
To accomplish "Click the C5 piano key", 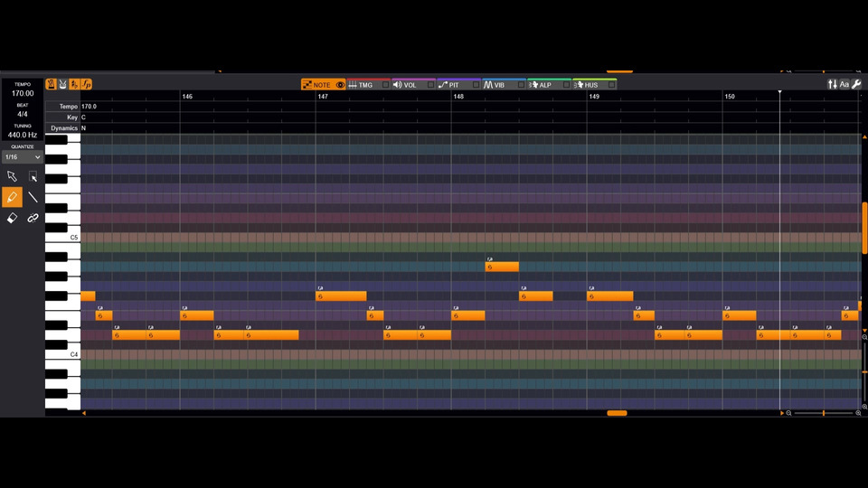I will (62, 238).
